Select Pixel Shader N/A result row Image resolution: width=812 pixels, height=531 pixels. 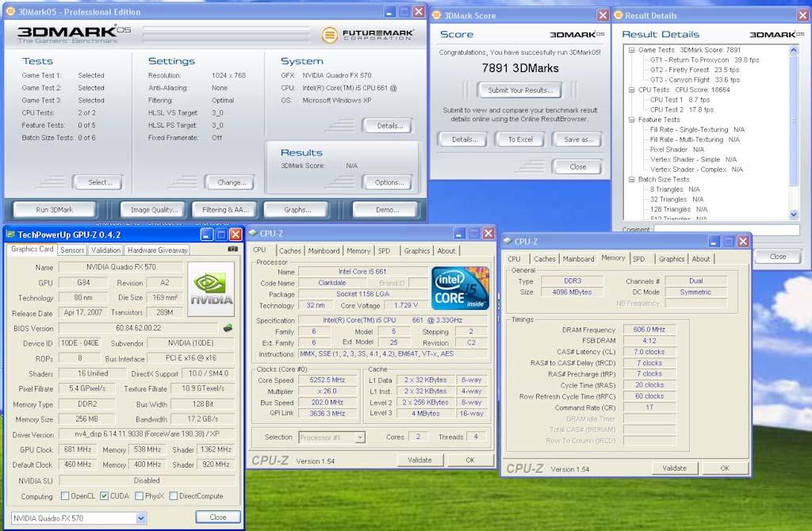pos(677,150)
